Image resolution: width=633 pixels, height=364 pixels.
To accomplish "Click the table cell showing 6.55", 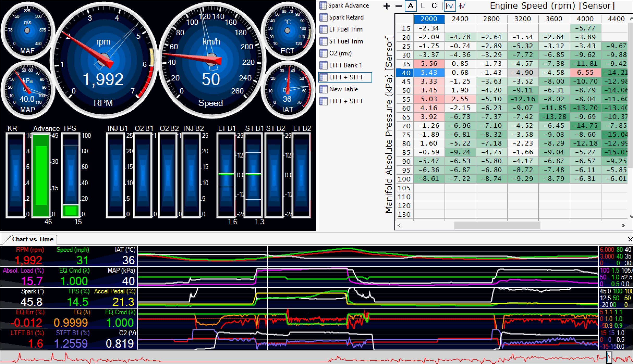I will point(586,73).
